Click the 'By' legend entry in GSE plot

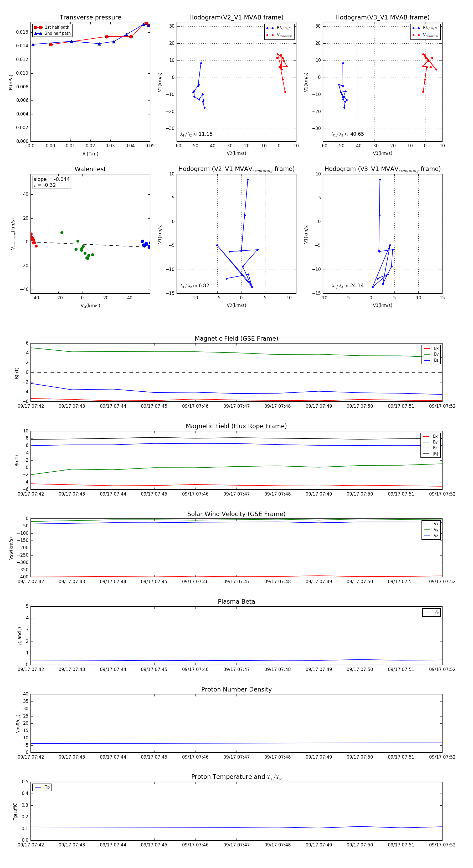[431, 354]
